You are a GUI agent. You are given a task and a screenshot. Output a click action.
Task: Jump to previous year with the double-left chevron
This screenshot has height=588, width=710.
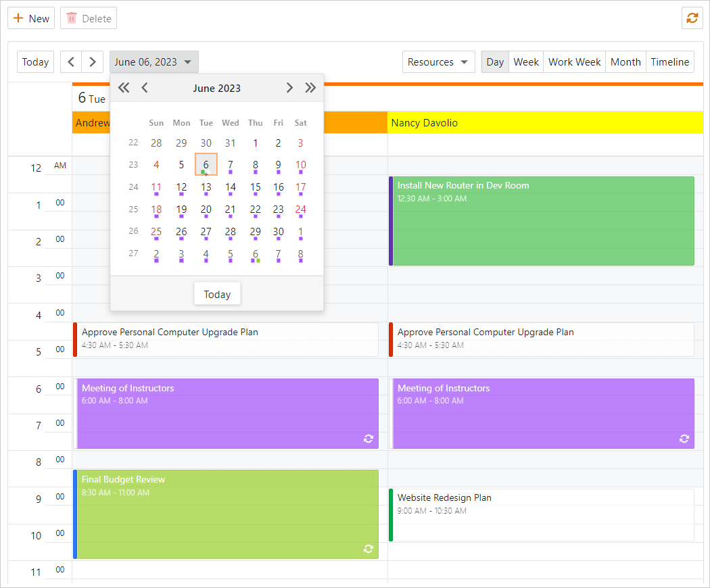124,88
